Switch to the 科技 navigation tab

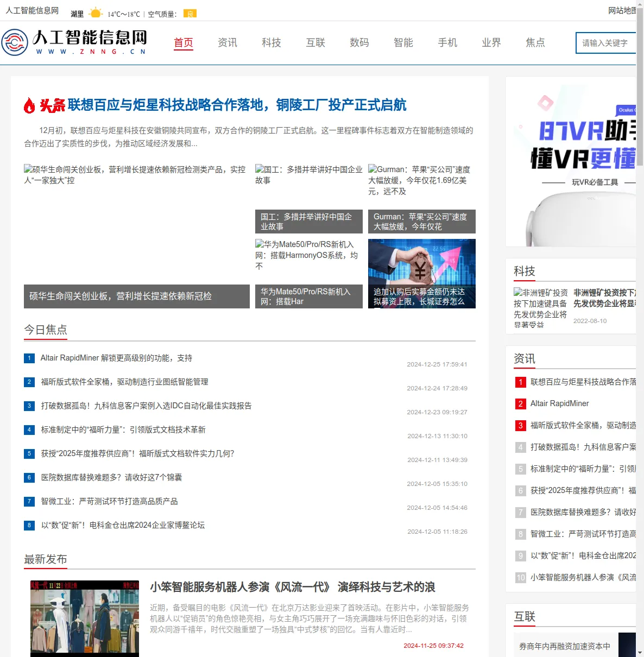tap(272, 42)
